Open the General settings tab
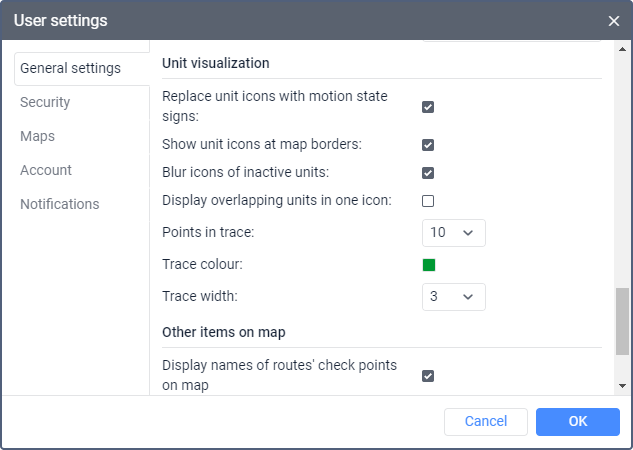The image size is (633, 450). point(70,68)
